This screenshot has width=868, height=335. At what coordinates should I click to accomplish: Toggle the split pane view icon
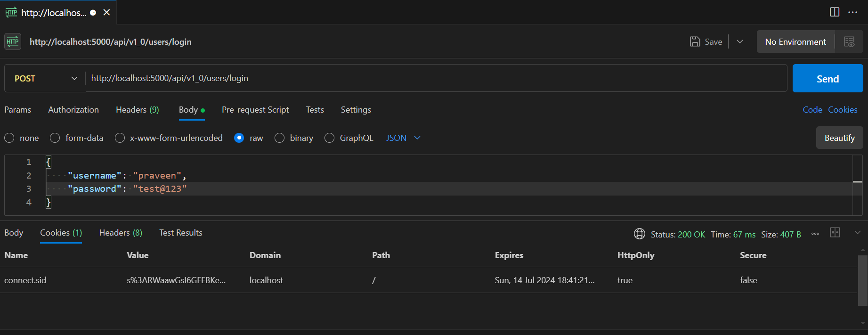coord(835,12)
